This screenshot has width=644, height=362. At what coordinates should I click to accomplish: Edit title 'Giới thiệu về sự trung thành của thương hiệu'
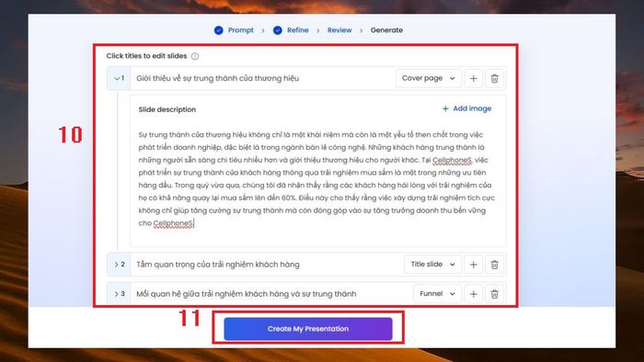tap(218, 78)
